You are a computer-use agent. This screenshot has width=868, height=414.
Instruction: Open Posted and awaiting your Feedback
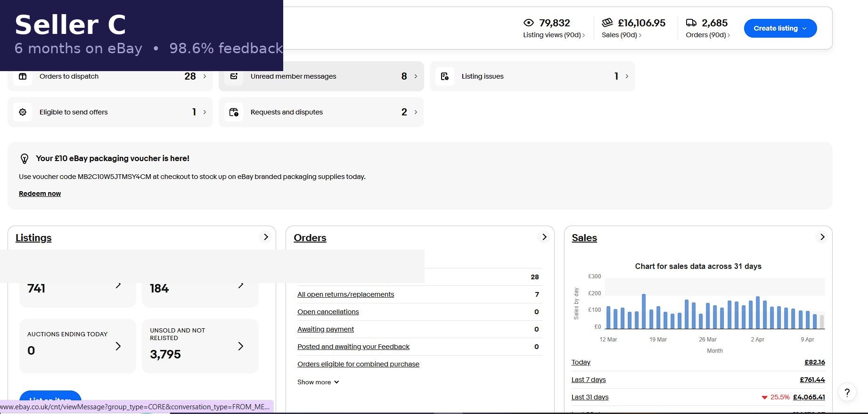click(x=353, y=347)
